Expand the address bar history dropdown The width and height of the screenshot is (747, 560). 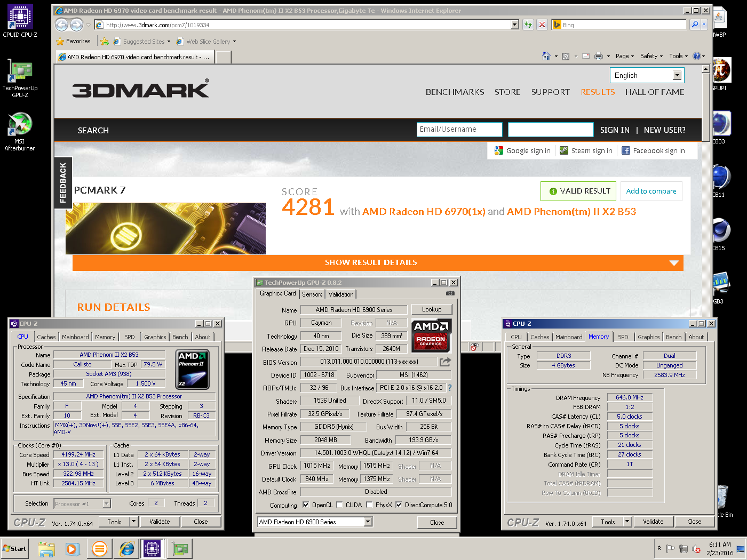[515, 25]
